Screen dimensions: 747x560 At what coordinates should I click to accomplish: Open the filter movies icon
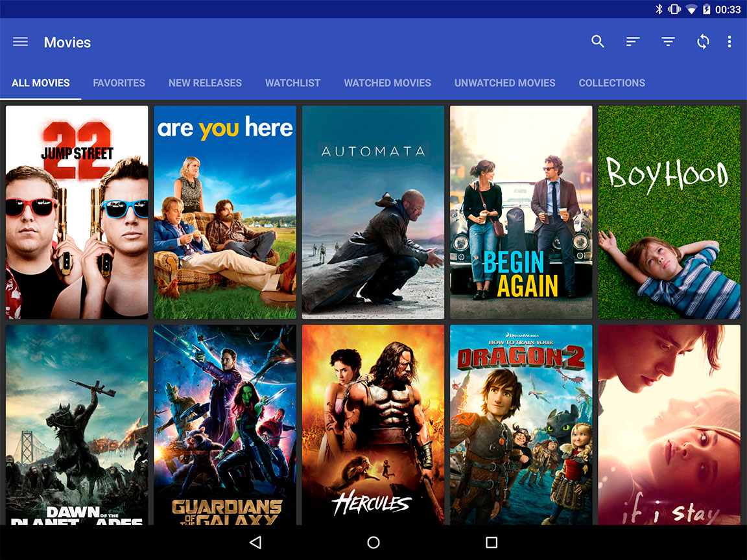pyautogui.click(x=668, y=42)
